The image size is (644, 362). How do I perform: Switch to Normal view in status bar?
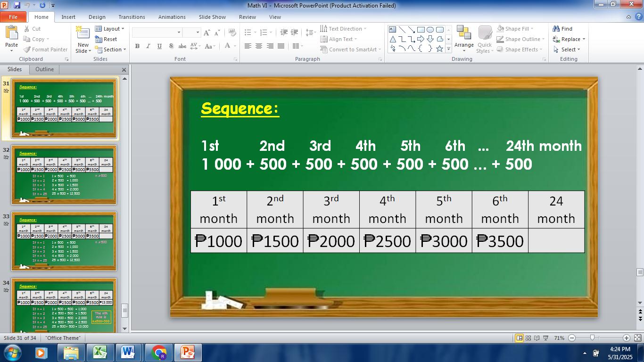click(x=519, y=338)
